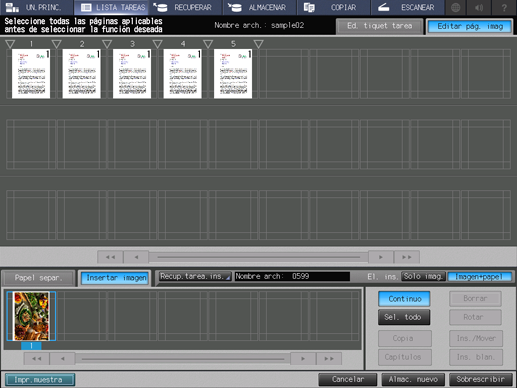
Task: Click the globe network icon in top bar
Action: click(x=456, y=7)
